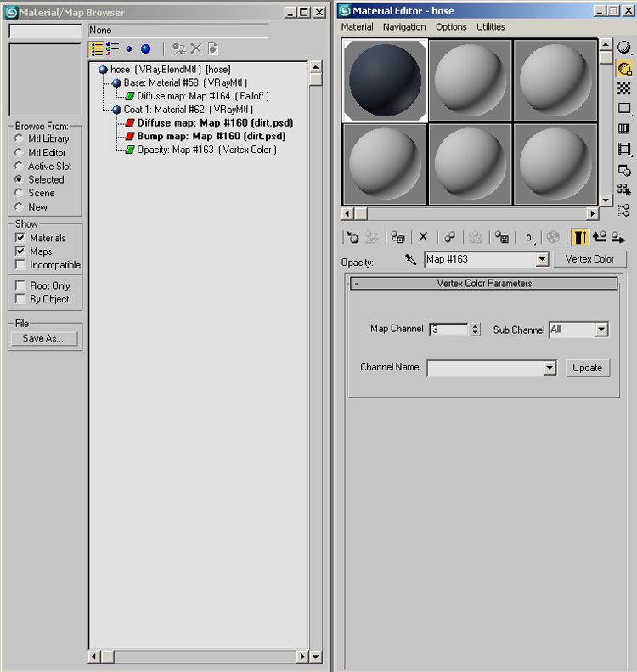
Task: Open the Channel Name dropdown
Action: [550, 368]
